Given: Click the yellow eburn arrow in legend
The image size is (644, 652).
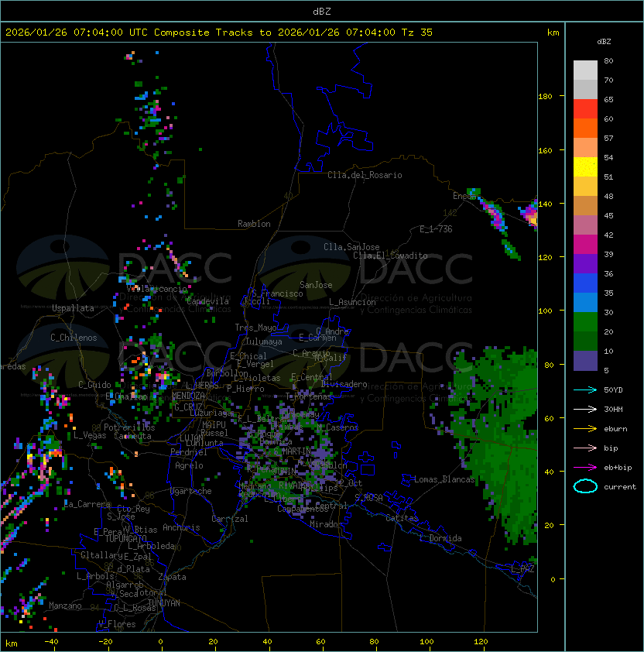Looking at the screenshot, I should pos(585,429).
